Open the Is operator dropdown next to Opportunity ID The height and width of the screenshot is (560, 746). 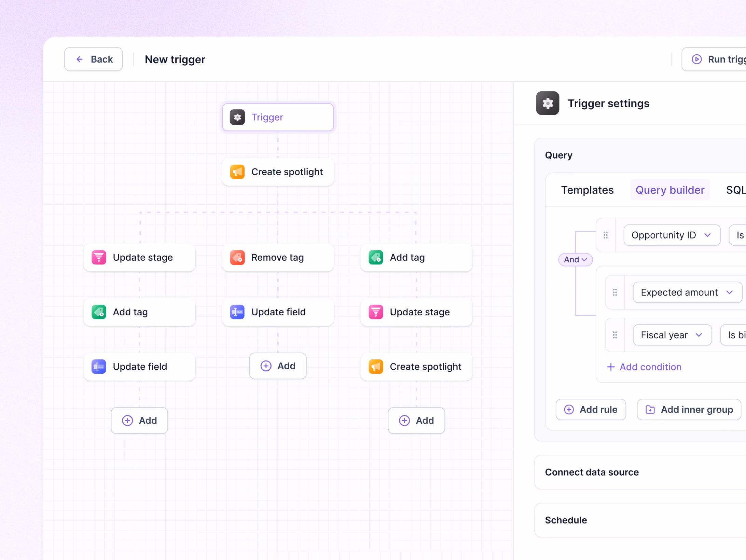pyautogui.click(x=738, y=235)
